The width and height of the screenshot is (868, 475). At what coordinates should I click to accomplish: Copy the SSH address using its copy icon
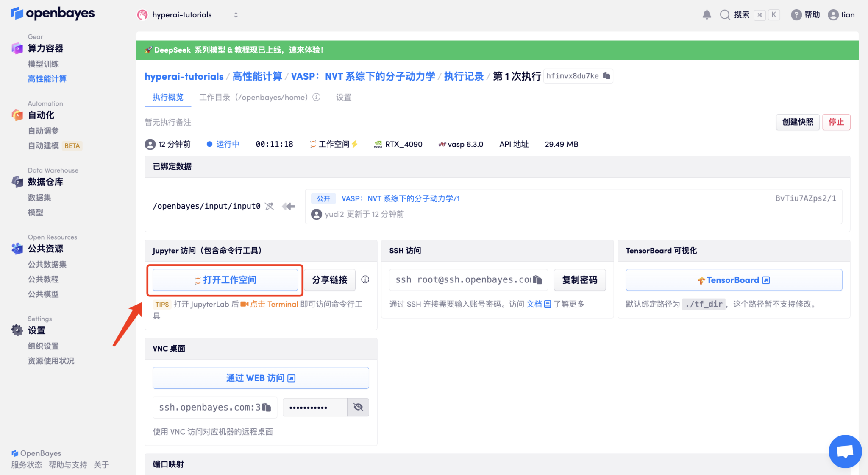(x=537, y=279)
